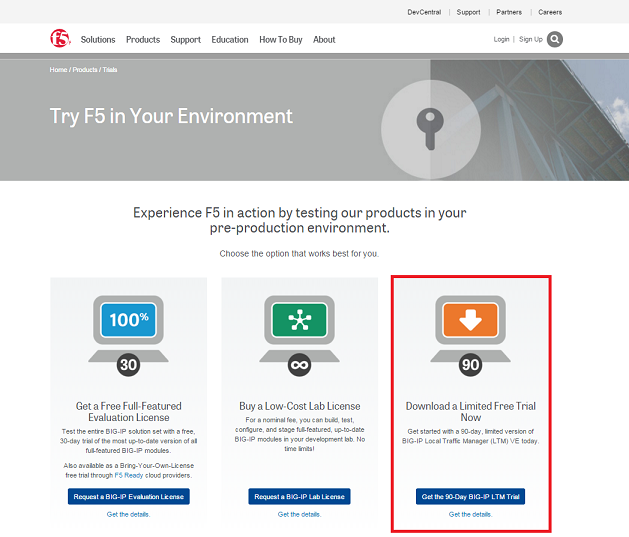
Task: Click the Trials breadcrumb
Action: click(x=110, y=70)
